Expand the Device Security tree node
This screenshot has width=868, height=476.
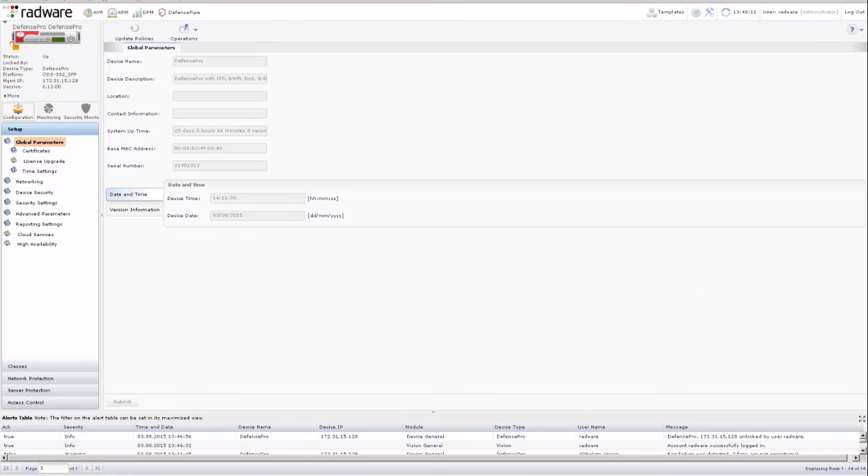7,192
